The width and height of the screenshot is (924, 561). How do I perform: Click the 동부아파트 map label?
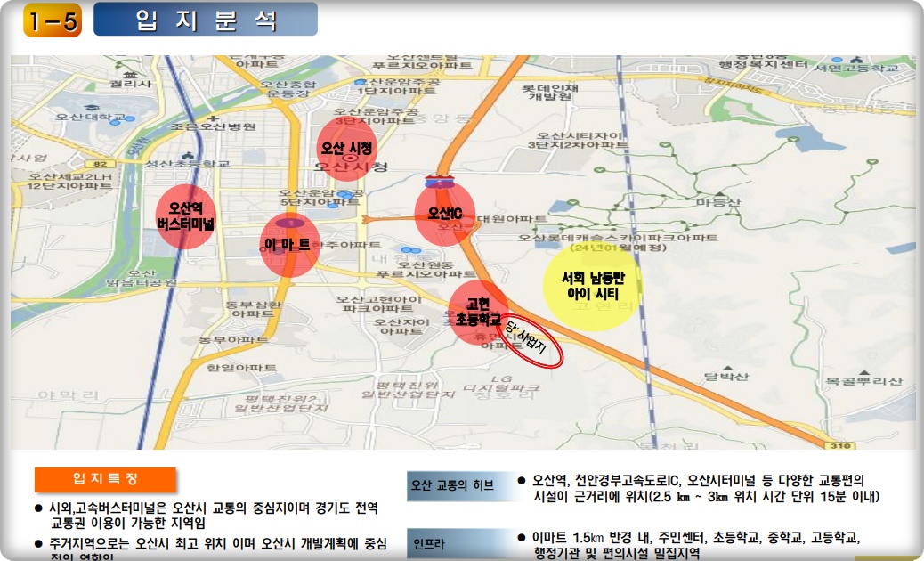(234, 339)
